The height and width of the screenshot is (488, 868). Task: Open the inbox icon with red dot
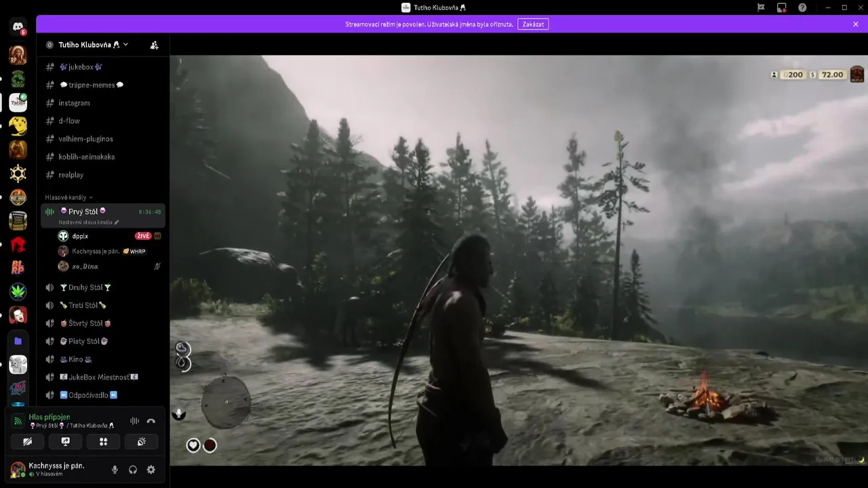pos(781,7)
